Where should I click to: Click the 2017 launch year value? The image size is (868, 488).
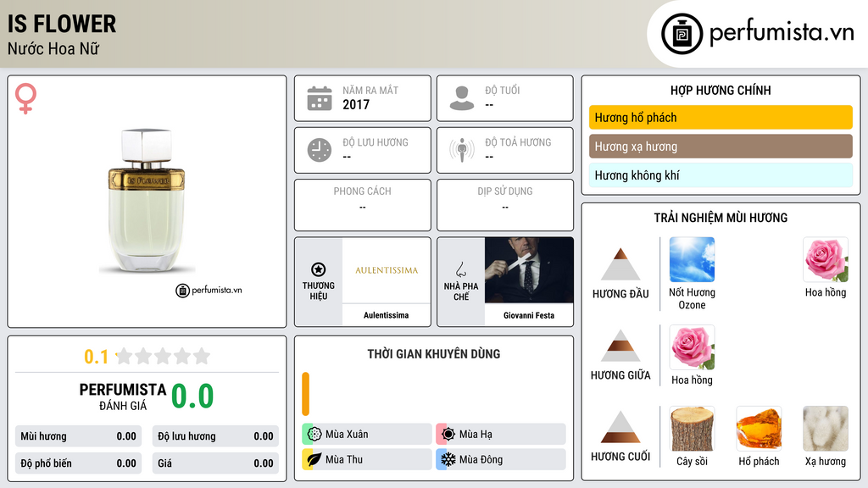pos(356,104)
